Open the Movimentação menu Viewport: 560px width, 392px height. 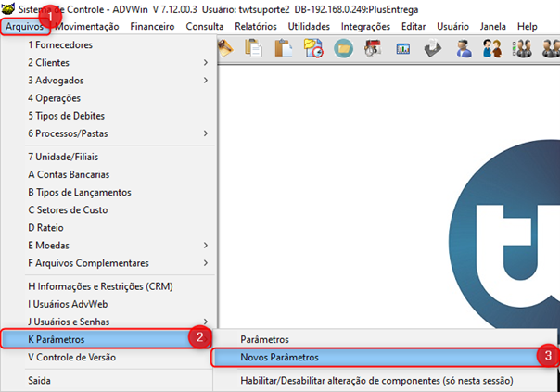(87, 27)
